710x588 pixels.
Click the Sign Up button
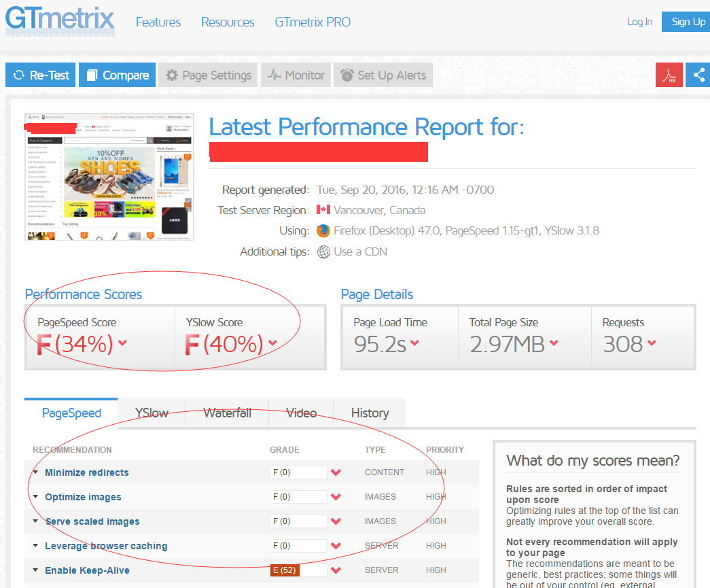pyautogui.click(x=686, y=22)
